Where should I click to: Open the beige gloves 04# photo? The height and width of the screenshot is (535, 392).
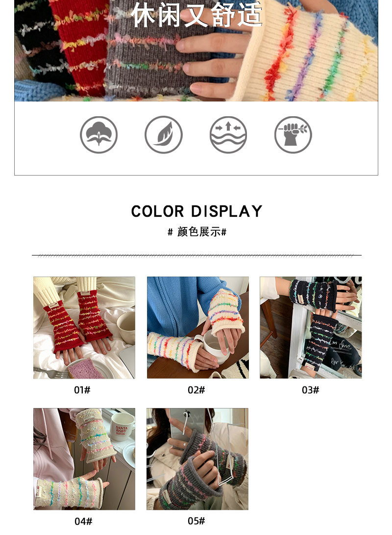84,459
